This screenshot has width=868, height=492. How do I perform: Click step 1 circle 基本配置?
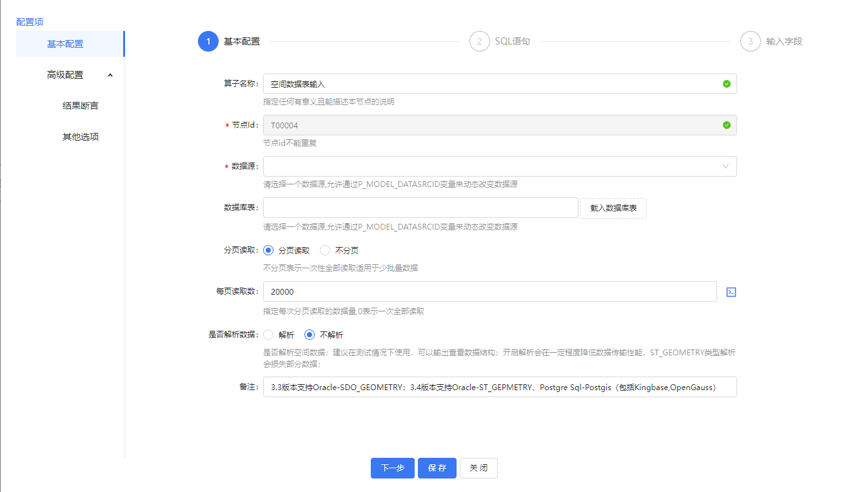[208, 41]
